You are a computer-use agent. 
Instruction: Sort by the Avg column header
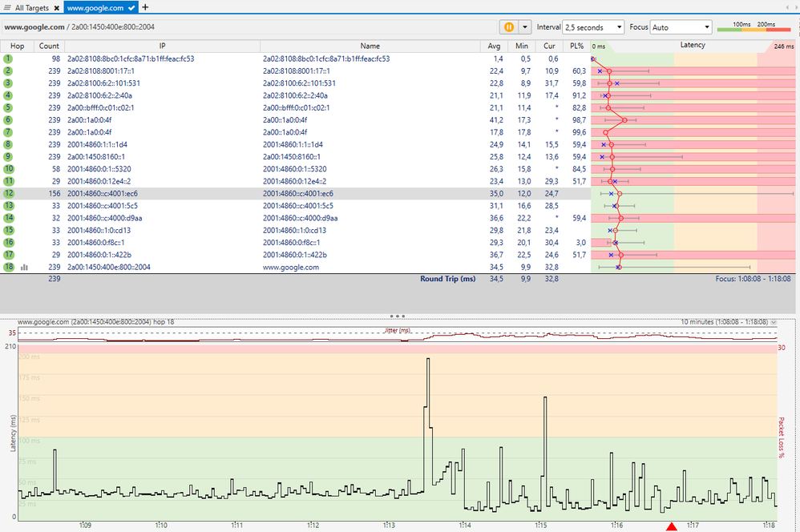point(494,46)
